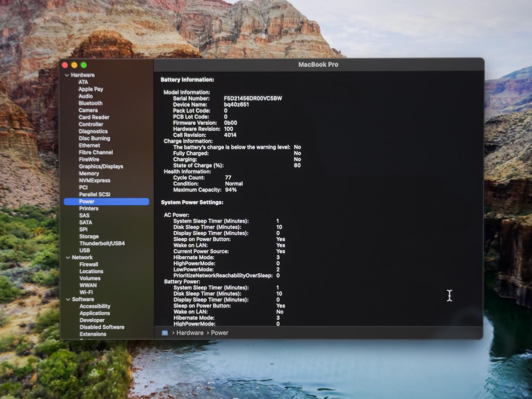Click Maximum Capacity value 94%
Viewport: 532px width, 399px height.
click(x=231, y=190)
